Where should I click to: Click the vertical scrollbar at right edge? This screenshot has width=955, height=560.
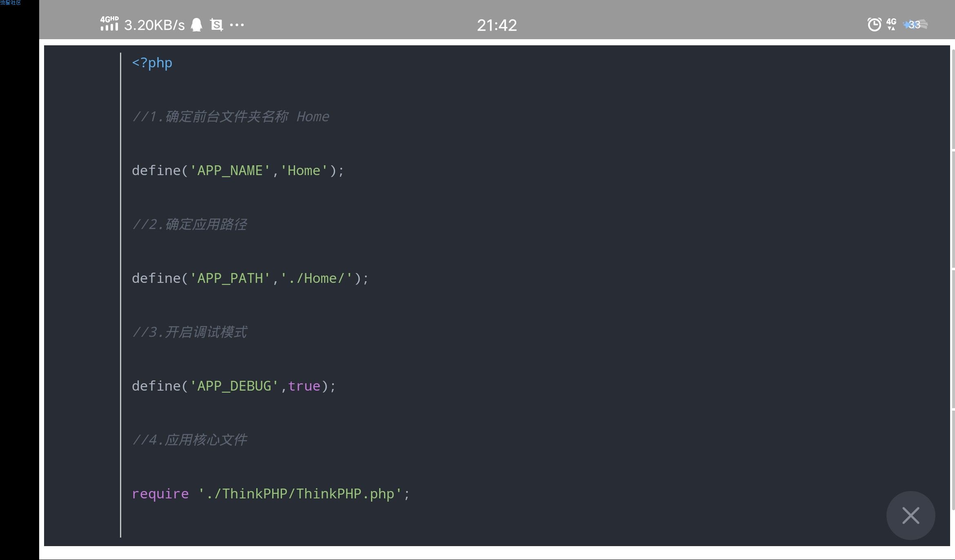(x=953, y=280)
